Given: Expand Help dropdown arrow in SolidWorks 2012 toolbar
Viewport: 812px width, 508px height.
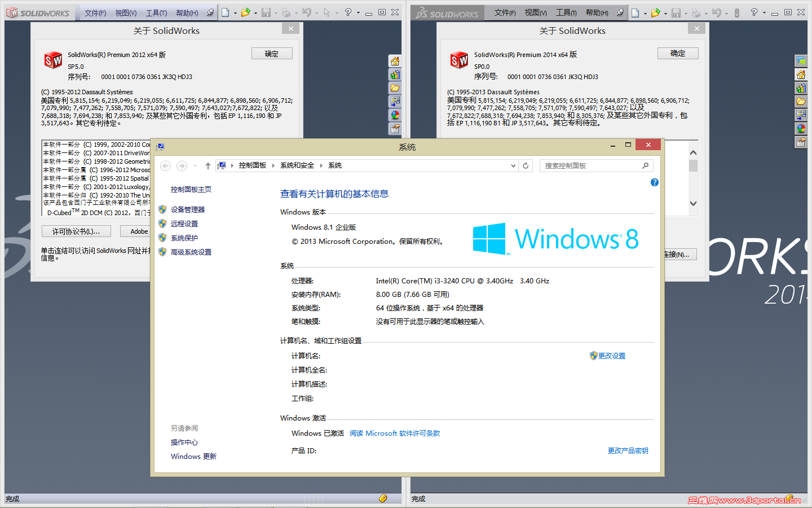Looking at the screenshot, I should click(358, 13).
